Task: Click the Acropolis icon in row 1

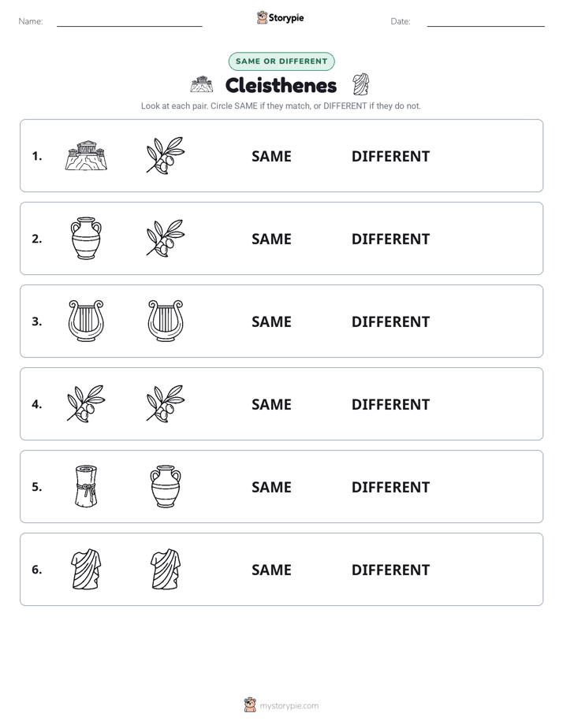Action: [86, 155]
